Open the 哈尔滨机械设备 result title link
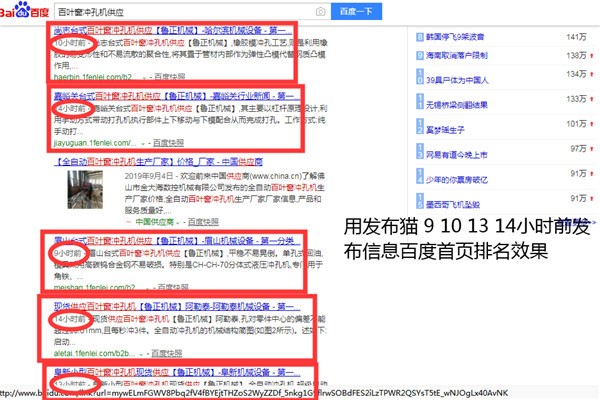600x400 pixels. (x=173, y=30)
